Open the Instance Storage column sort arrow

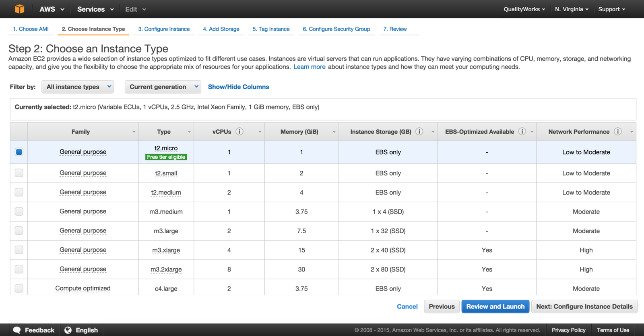(433, 132)
